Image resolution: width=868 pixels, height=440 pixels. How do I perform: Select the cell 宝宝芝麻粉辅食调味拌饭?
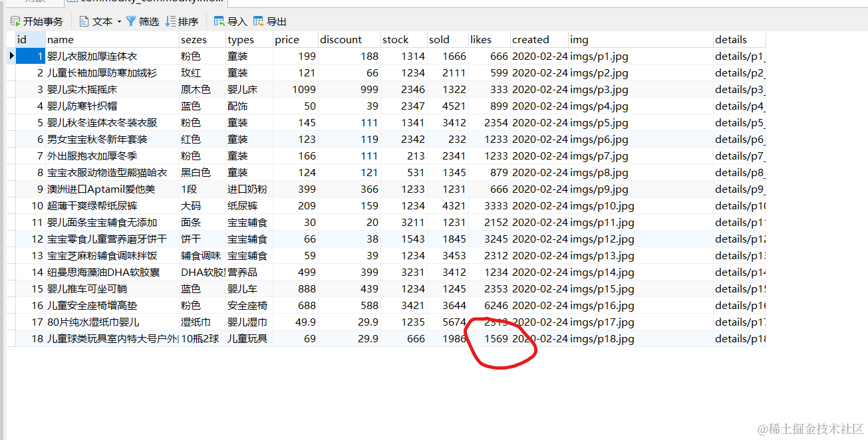click(x=112, y=256)
